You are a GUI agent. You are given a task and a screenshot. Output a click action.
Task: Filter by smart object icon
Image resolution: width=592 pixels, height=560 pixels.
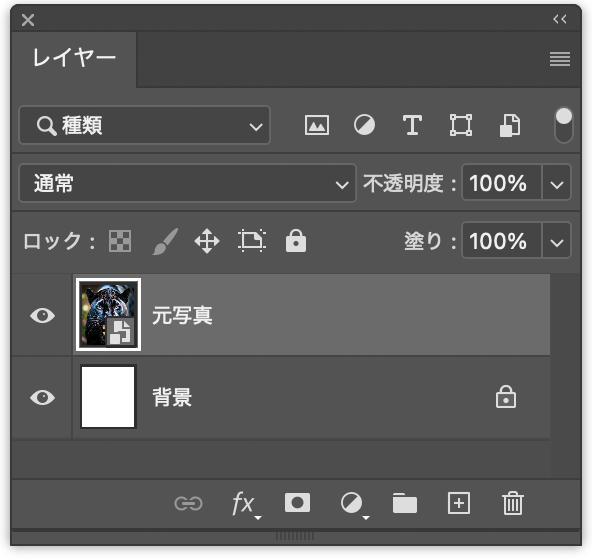pyautogui.click(x=510, y=125)
